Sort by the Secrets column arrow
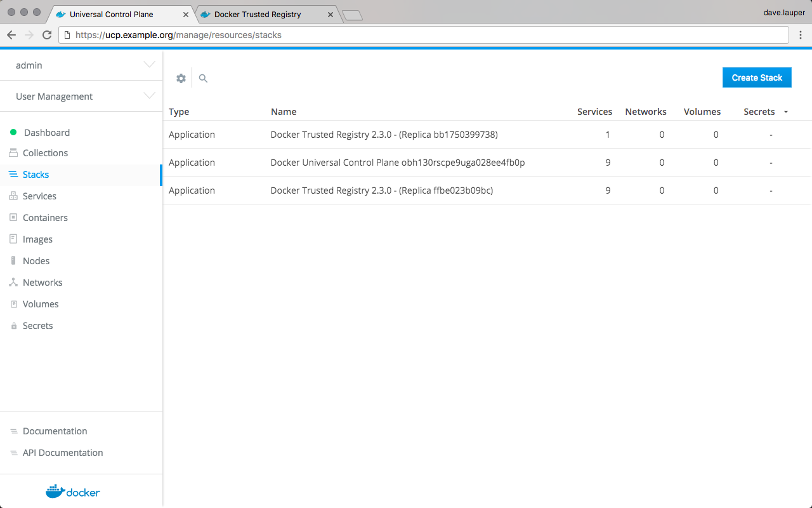Image resolution: width=812 pixels, height=508 pixels. click(786, 112)
